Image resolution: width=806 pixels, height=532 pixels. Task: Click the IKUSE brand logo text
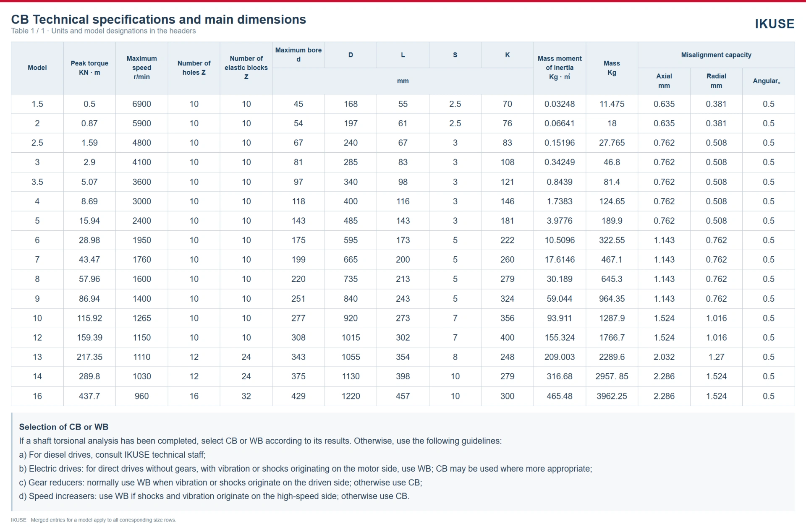click(x=775, y=24)
